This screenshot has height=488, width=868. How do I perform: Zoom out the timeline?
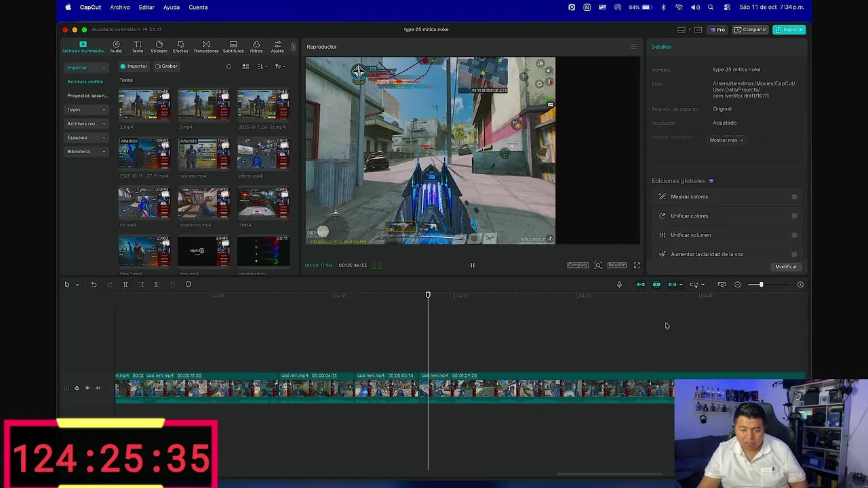pyautogui.click(x=738, y=285)
